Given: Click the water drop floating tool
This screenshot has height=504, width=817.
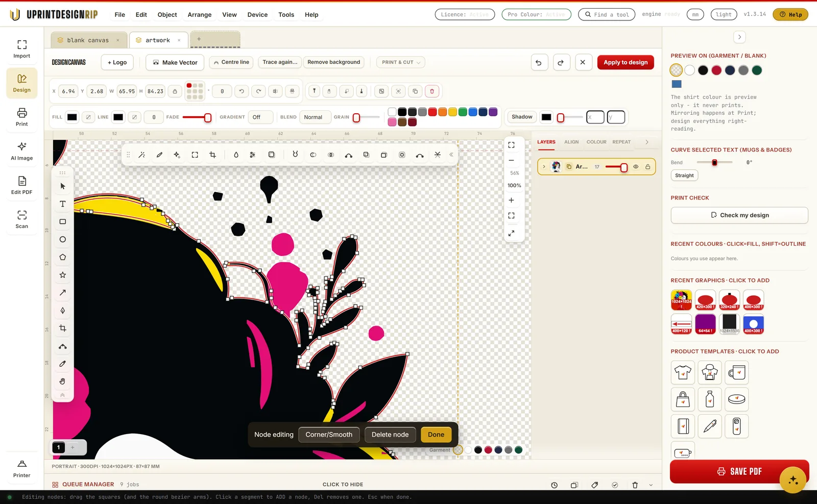Looking at the screenshot, I should (x=236, y=155).
